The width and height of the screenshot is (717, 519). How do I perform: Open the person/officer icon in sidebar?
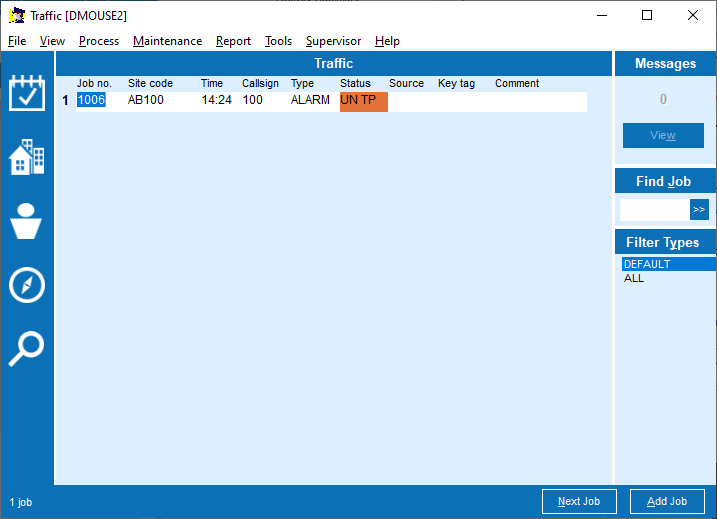26,221
